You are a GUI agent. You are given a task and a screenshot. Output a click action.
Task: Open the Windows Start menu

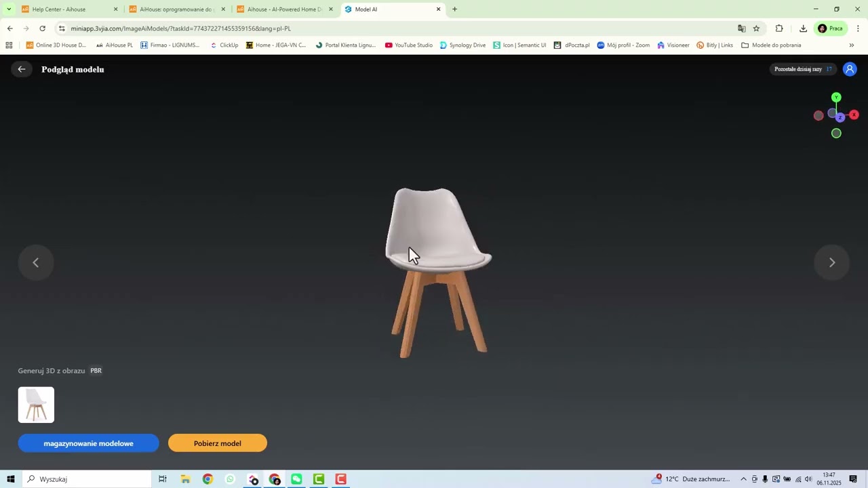(x=10, y=479)
